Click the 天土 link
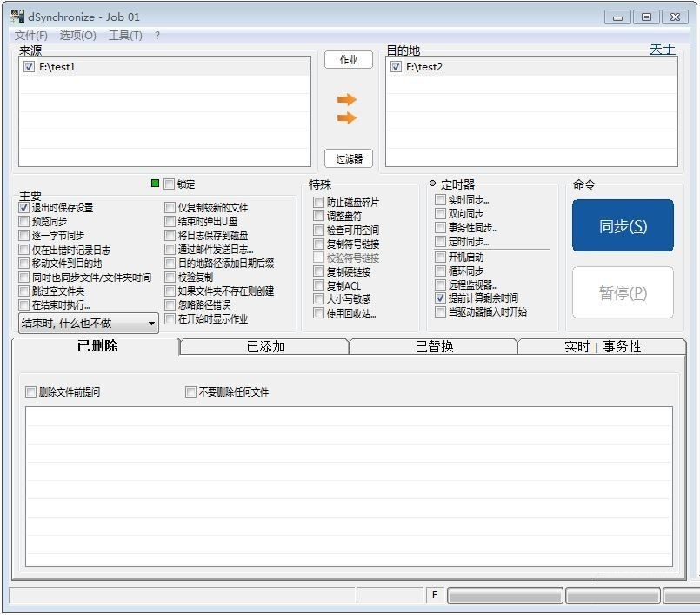700x615 pixels. tap(662, 50)
